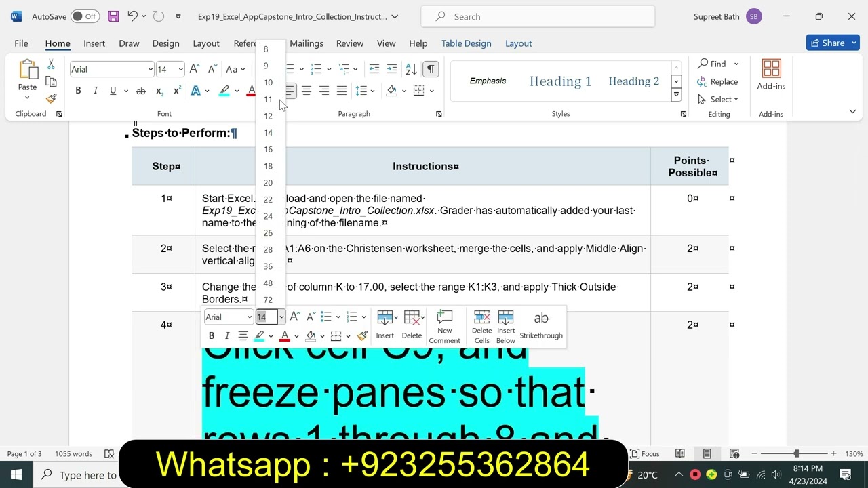Viewport: 868px width, 488px height.
Task: Choose font size 20 from list
Action: click(x=269, y=183)
